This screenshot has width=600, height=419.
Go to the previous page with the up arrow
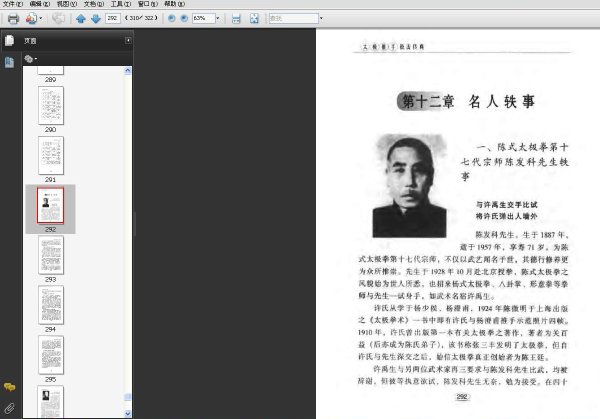click(81, 18)
